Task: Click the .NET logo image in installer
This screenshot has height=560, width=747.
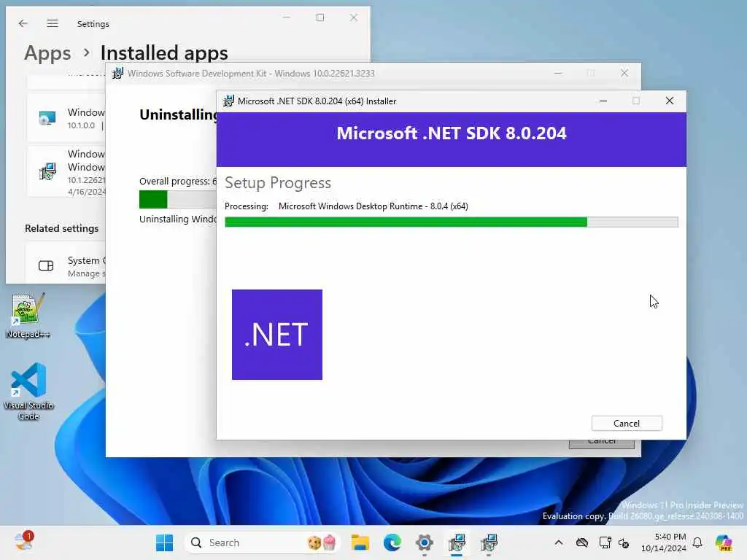Action: click(276, 334)
